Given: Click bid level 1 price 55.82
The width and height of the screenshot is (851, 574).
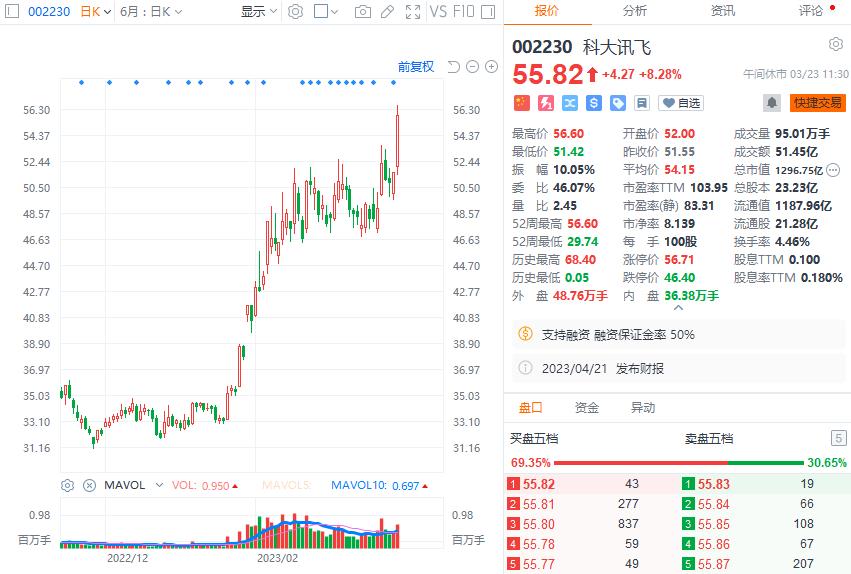Looking at the screenshot, I should click(x=538, y=484).
